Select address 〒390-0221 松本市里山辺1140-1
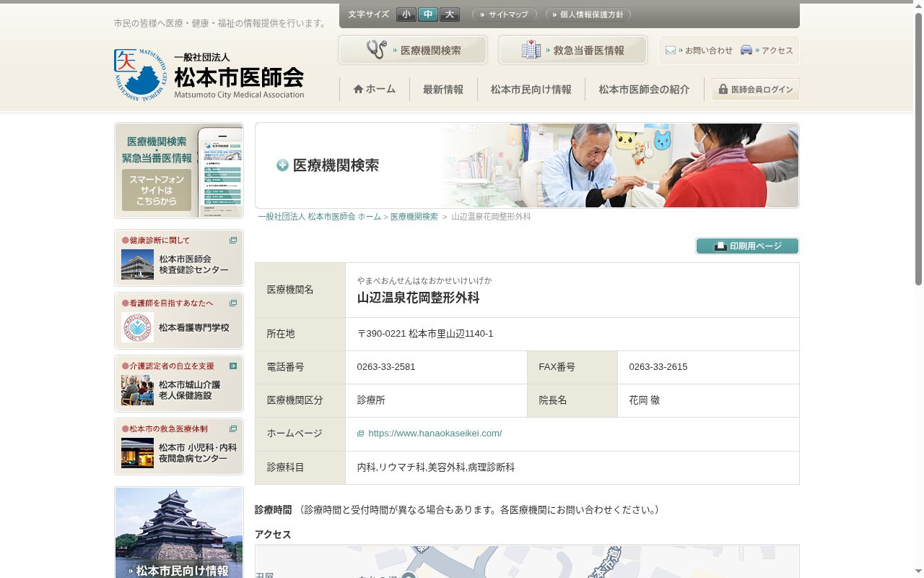The height and width of the screenshot is (578, 924). point(425,334)
